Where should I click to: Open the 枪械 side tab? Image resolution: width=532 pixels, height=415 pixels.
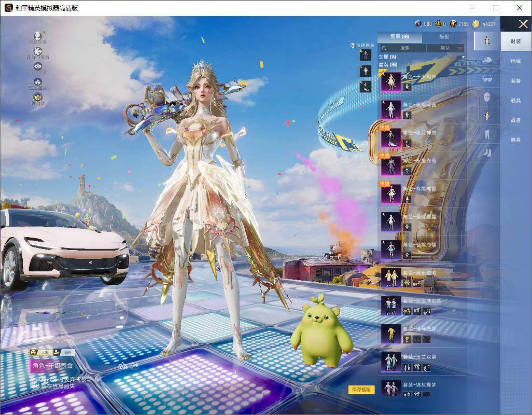click(x=516, y=61)
